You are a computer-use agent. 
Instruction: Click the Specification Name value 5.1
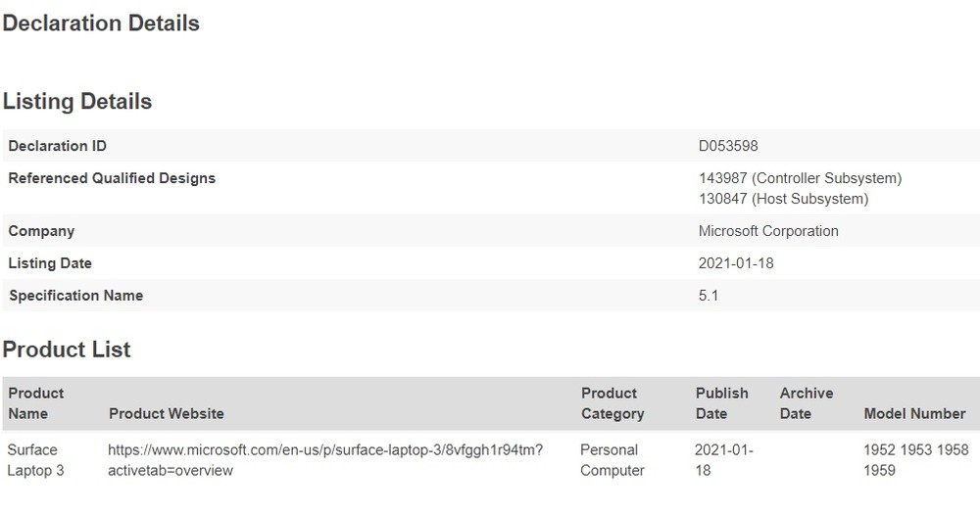coord(709,296)
